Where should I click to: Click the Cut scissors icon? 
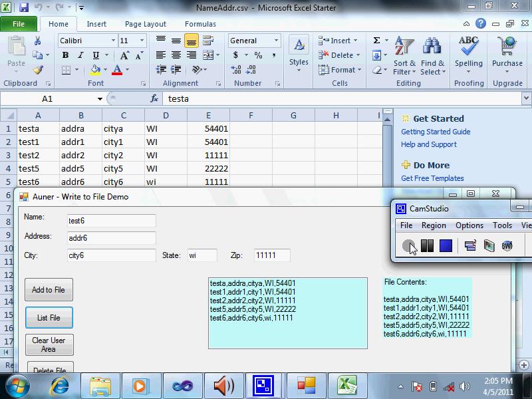[x=38, y=41]
